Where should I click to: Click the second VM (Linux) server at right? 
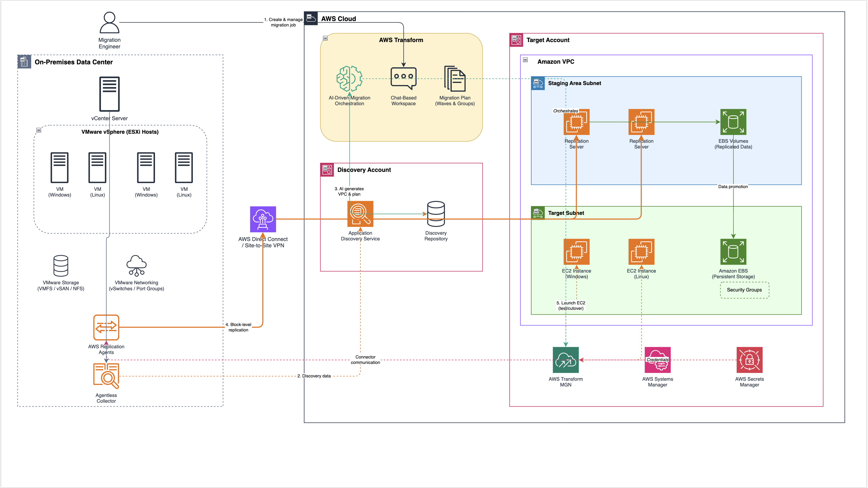(x=184, y=167)
